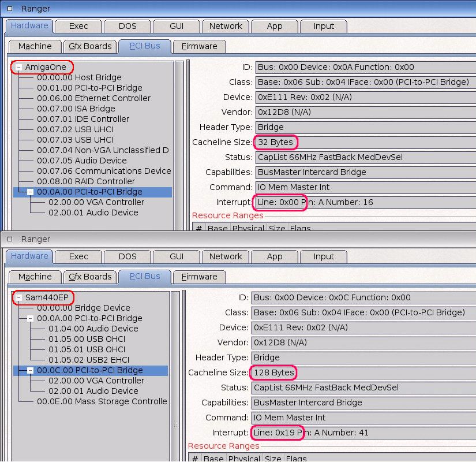Open the Exec tab in the Sam440EP Ranger window
The height and width of the screenshot is (462, 476).
[x=78, y=257]
